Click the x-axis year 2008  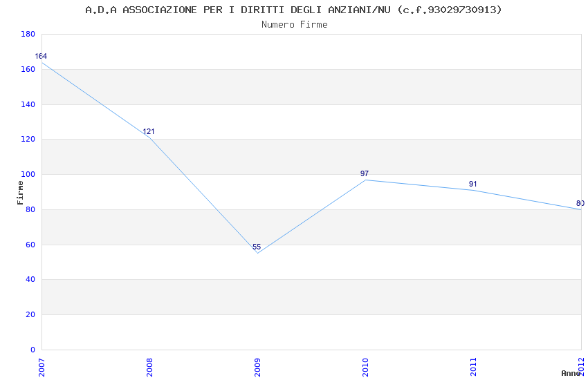pyautogui.click(x=149, y=368)
